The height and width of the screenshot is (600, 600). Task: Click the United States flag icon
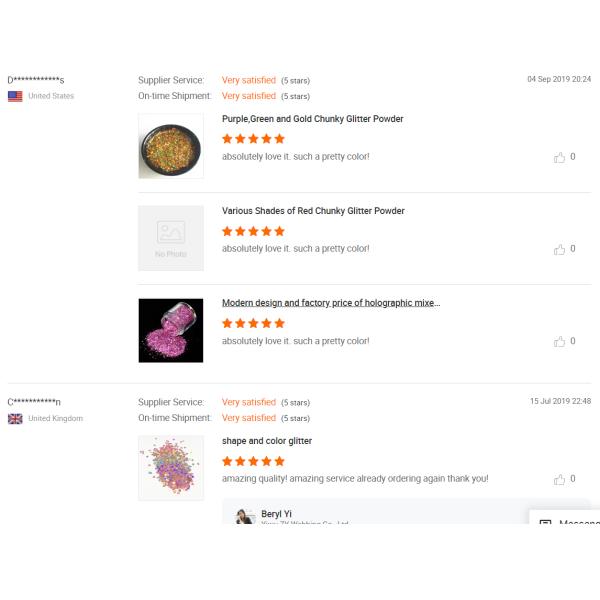click(15, 96)
